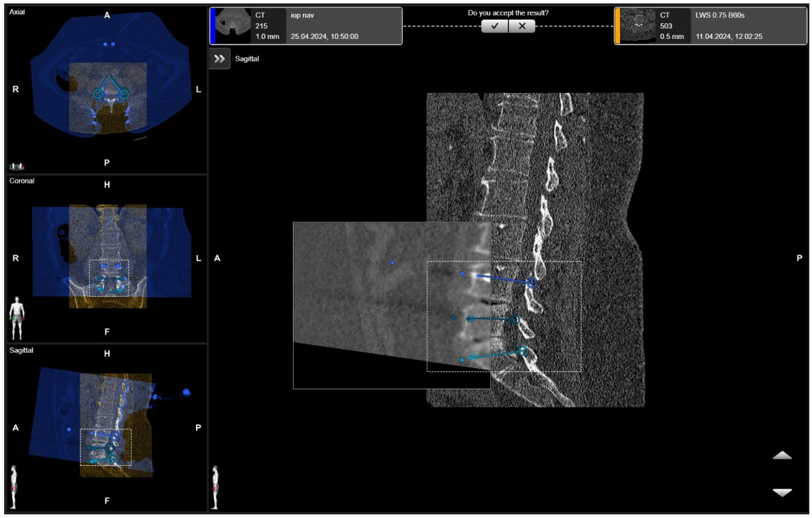Accept the fusion result with the checkmark

tap(494, 26)
